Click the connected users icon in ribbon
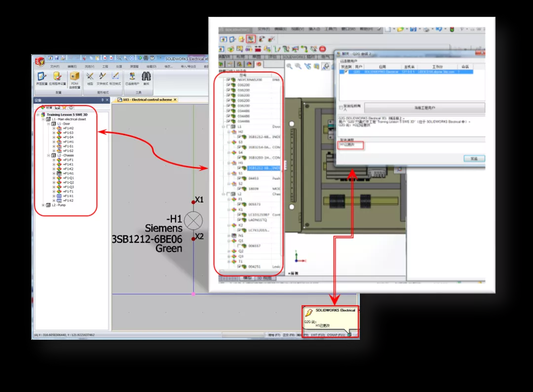This screenshot has width=533, height=392. tap(132, 77)
